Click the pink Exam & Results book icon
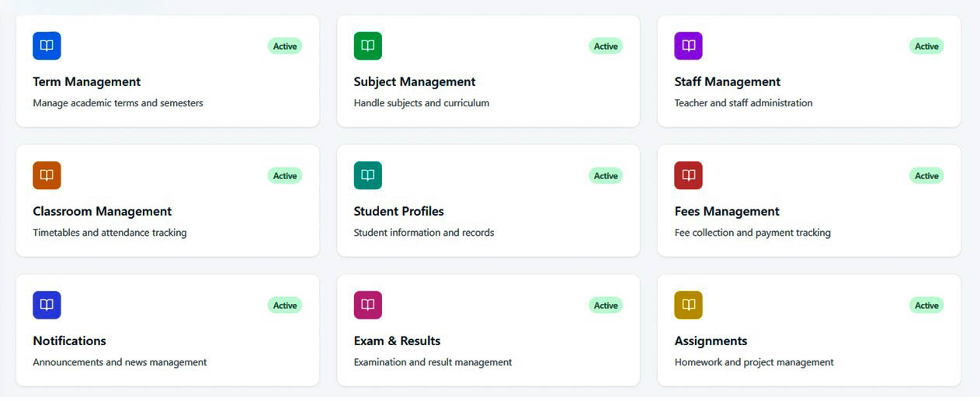980x401 pixels. (x=367, y=305)
